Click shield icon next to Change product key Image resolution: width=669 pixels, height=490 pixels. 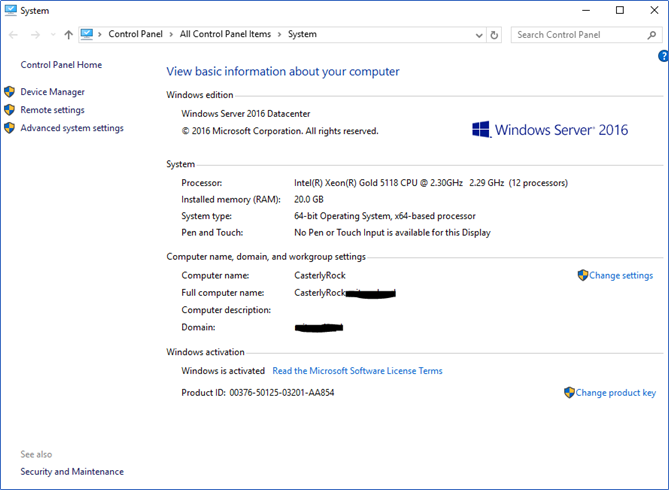point(569,392)
